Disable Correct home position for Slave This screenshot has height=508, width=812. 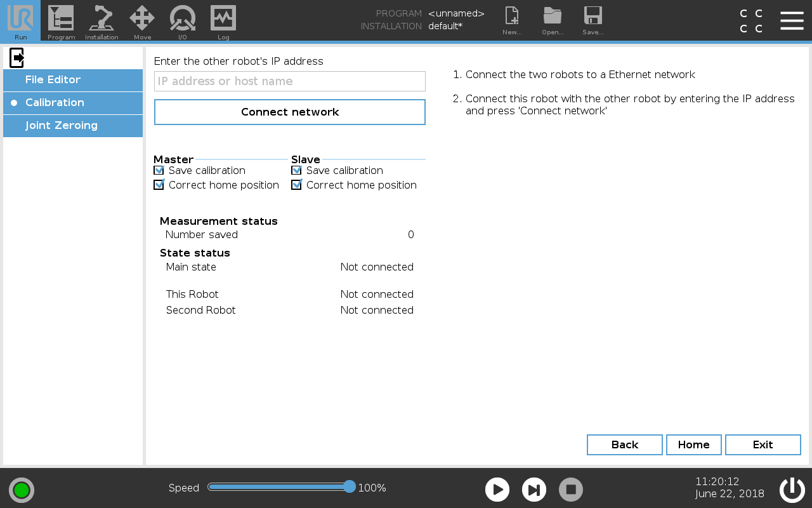coord(296,184)
